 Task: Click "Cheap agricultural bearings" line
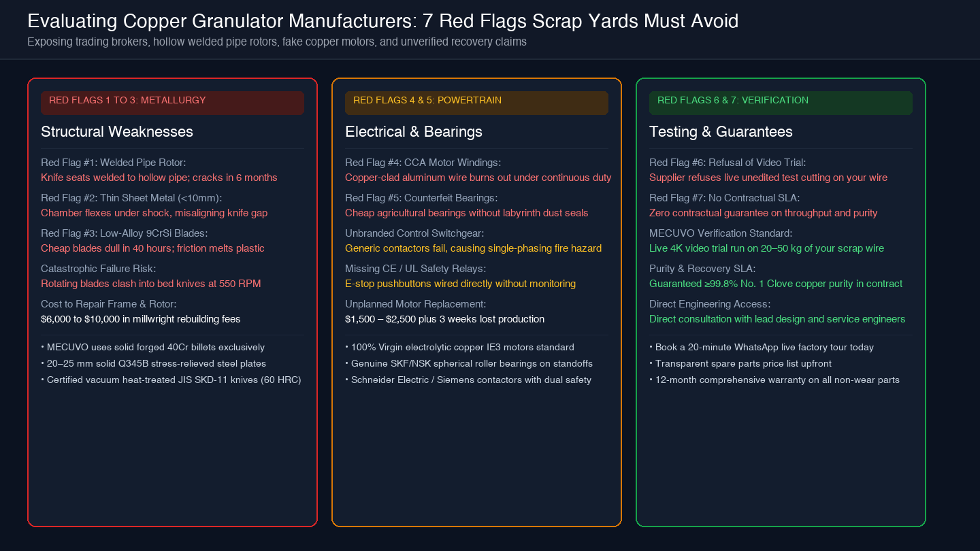(x=467, y=213)
